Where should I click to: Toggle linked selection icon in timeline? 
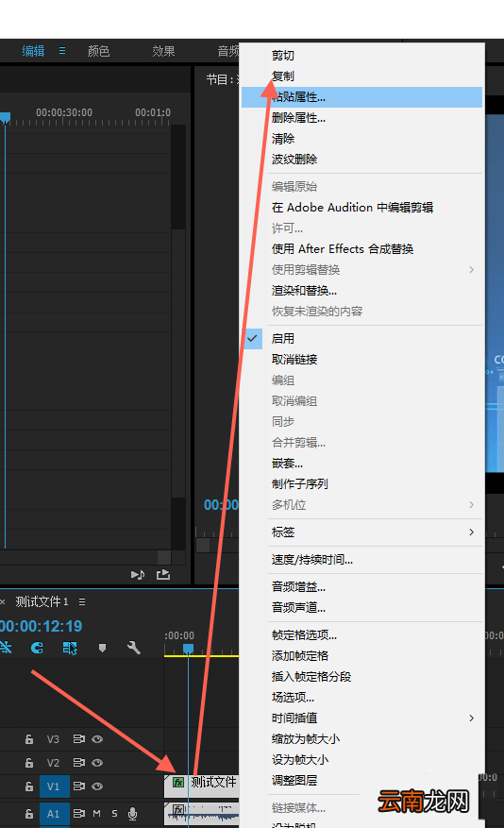pos(70,648)
